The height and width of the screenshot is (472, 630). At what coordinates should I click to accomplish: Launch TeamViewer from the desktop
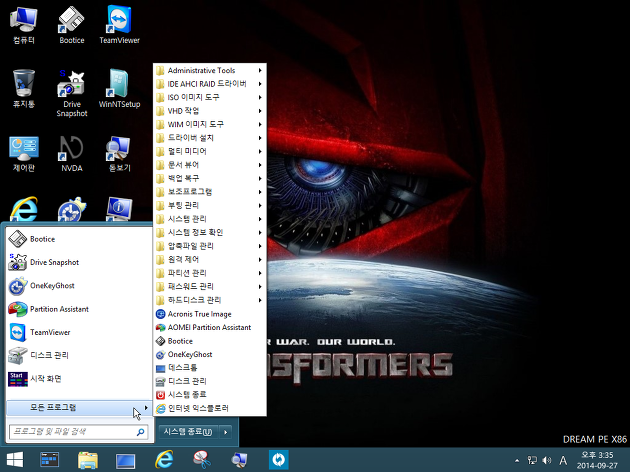coord(119,25)
